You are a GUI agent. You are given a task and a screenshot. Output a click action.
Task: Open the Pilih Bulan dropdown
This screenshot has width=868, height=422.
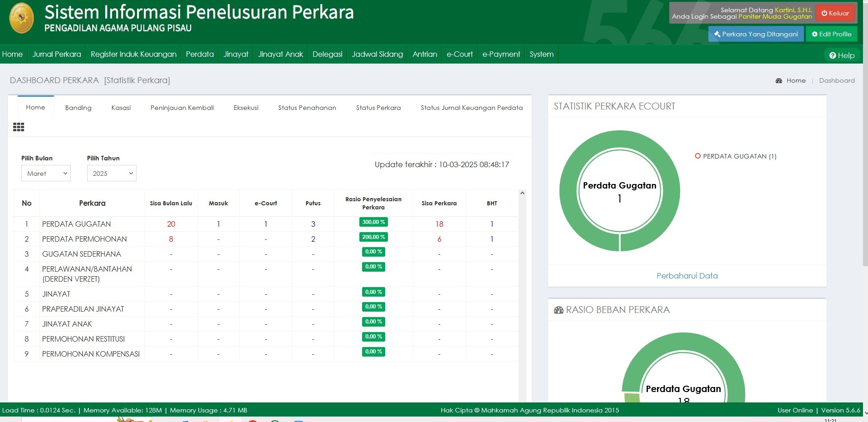46,173
